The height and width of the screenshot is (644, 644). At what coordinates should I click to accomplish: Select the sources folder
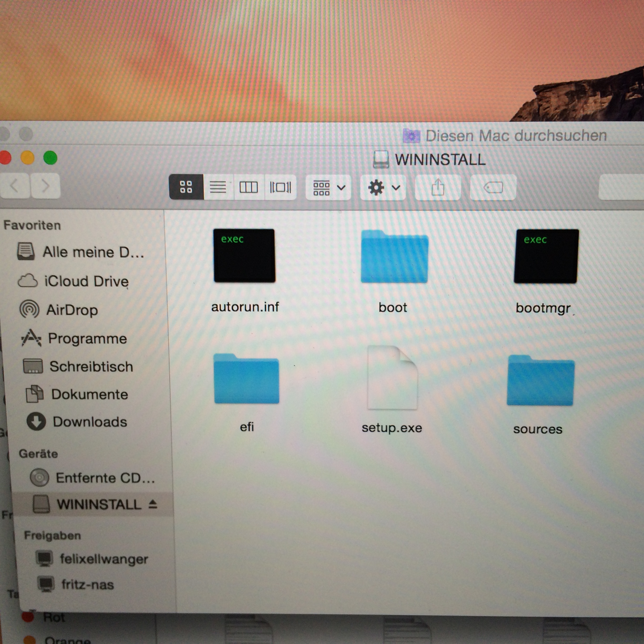540,380
